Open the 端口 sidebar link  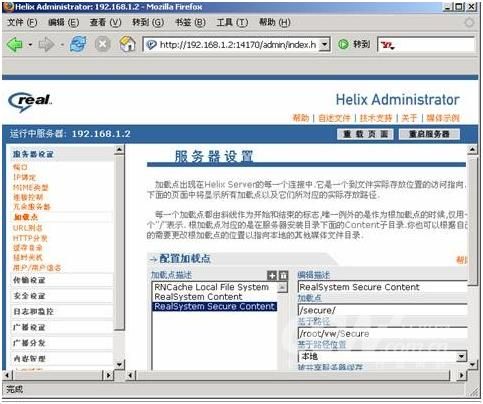click(20, 167)
